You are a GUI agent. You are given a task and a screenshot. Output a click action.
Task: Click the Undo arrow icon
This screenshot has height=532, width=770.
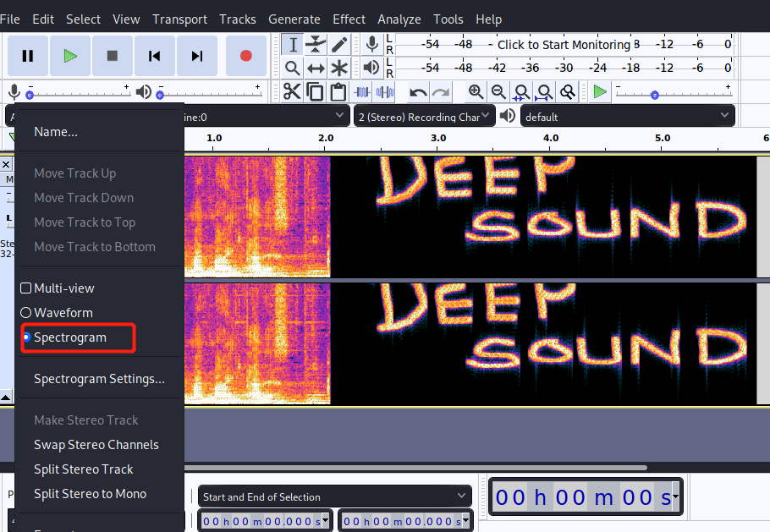417,91
